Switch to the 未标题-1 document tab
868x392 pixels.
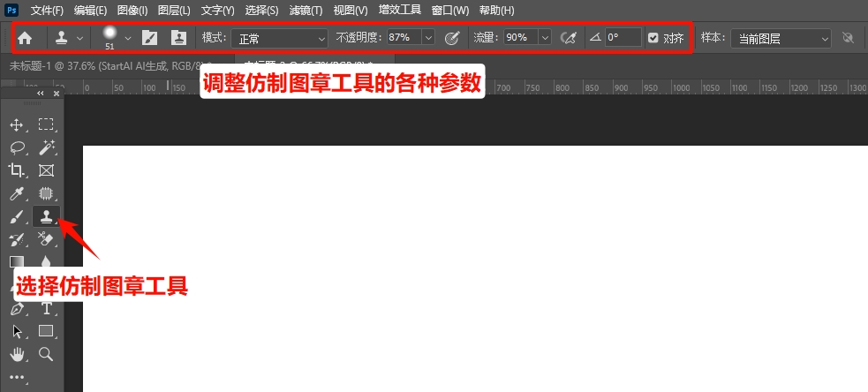click(x=108, y=65)
